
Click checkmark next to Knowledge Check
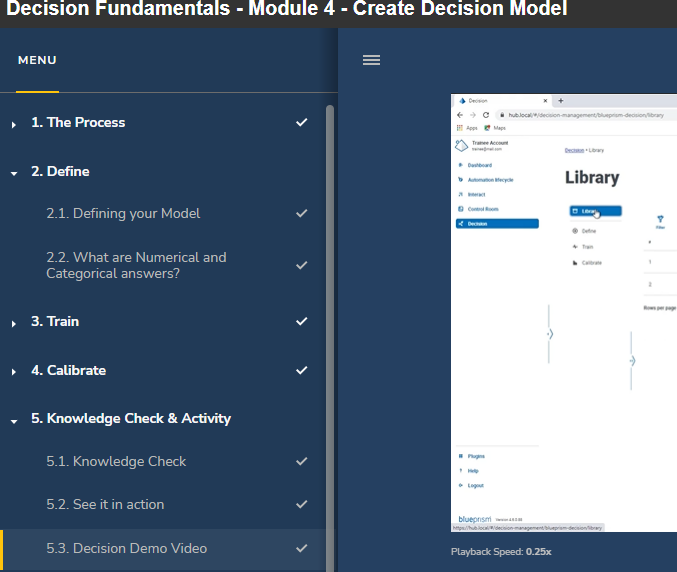302,461
